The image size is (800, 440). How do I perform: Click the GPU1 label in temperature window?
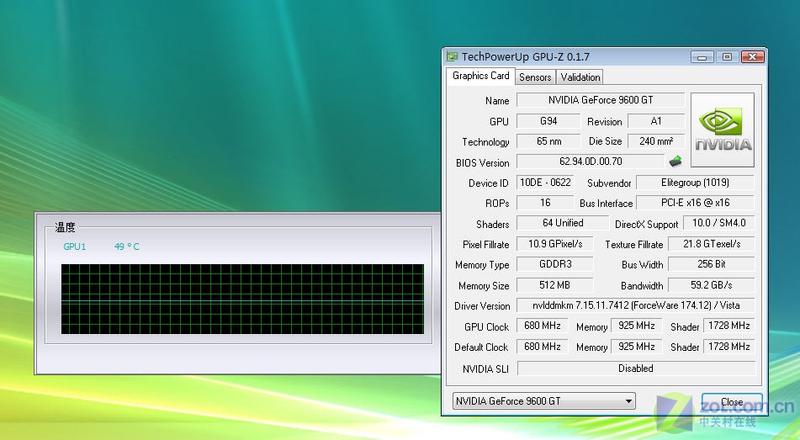(x=74, y=247)
